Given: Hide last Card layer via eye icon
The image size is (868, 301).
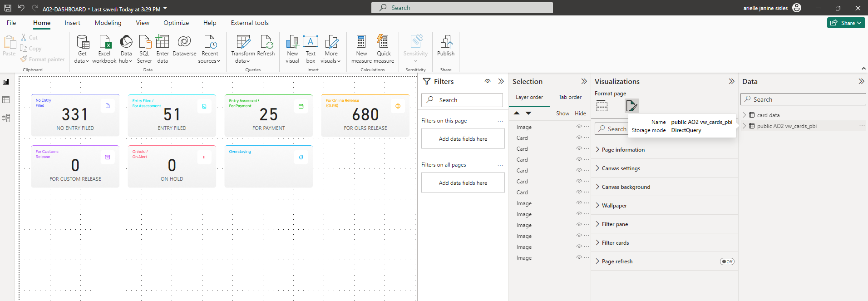Looking at the screenshot, I should tap(579, 192).
